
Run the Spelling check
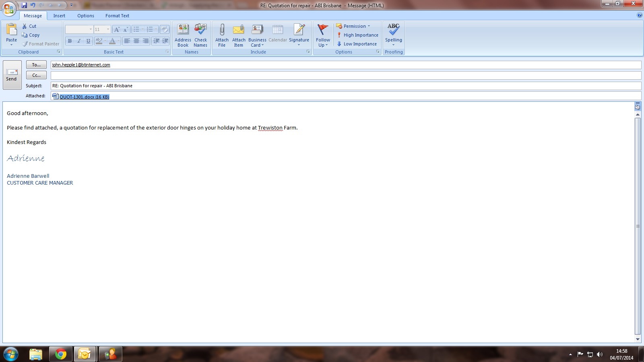pyautogui.click(x=393, y=30)
